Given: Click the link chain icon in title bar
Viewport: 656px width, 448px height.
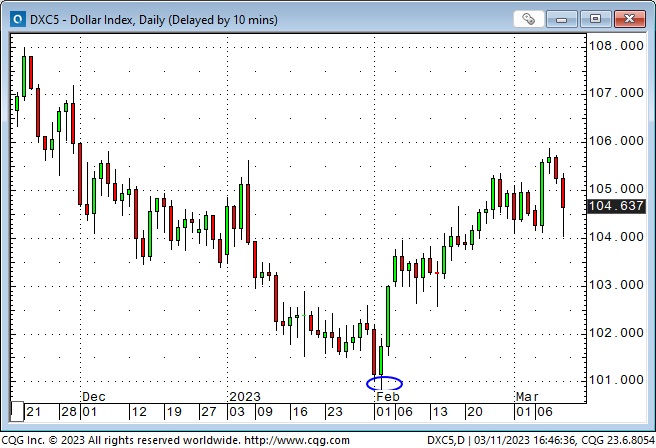Looking at the screenshot, I should (x=528, y=19).
